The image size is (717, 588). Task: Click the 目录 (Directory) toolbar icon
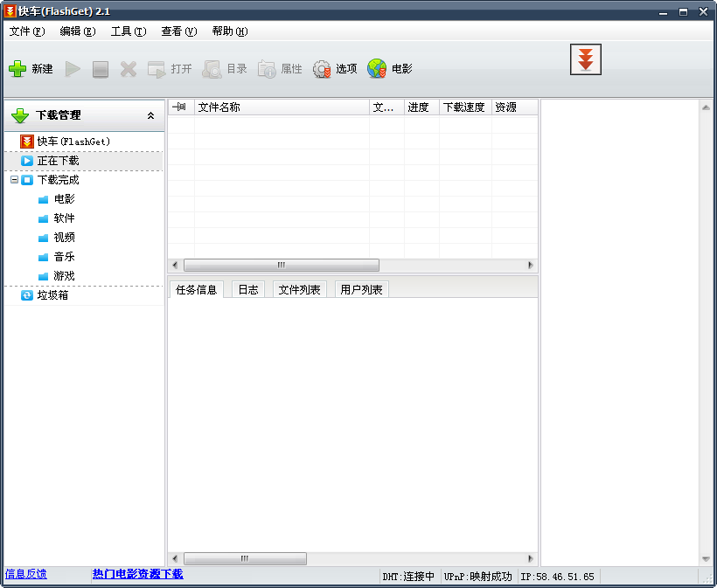tap(212, 69)
